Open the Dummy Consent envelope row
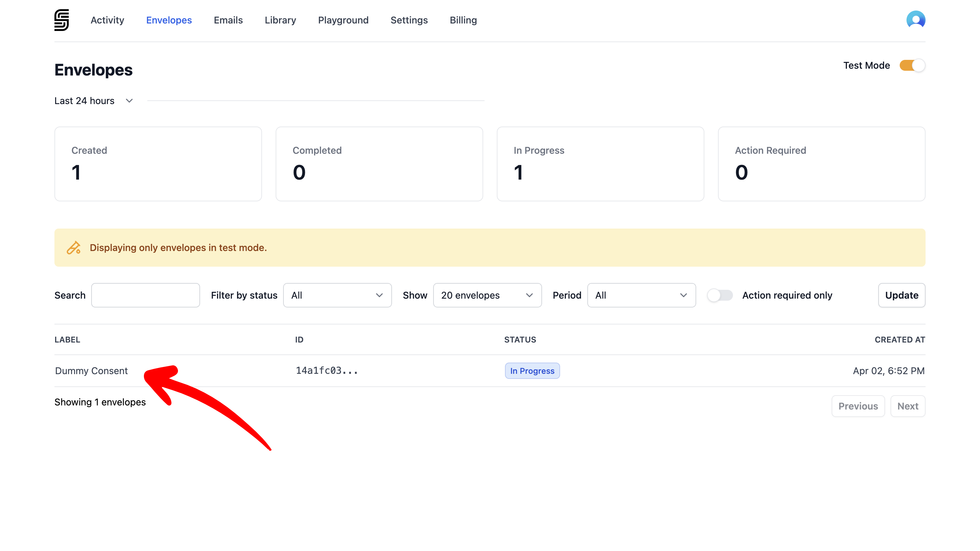The height and width of the screenshot is (551, 980). pos(91,371)
